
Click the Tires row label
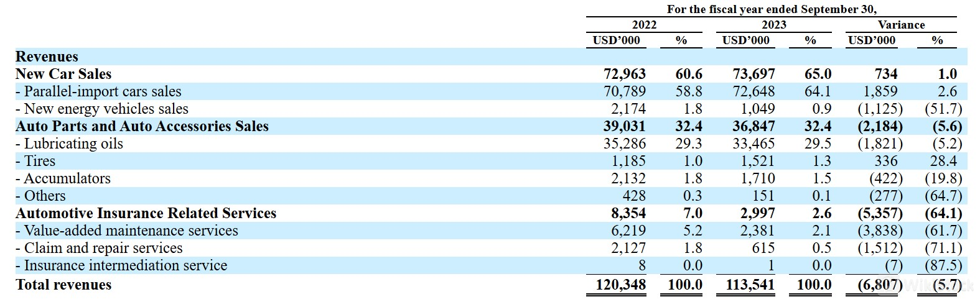click(x=35, y=161)
